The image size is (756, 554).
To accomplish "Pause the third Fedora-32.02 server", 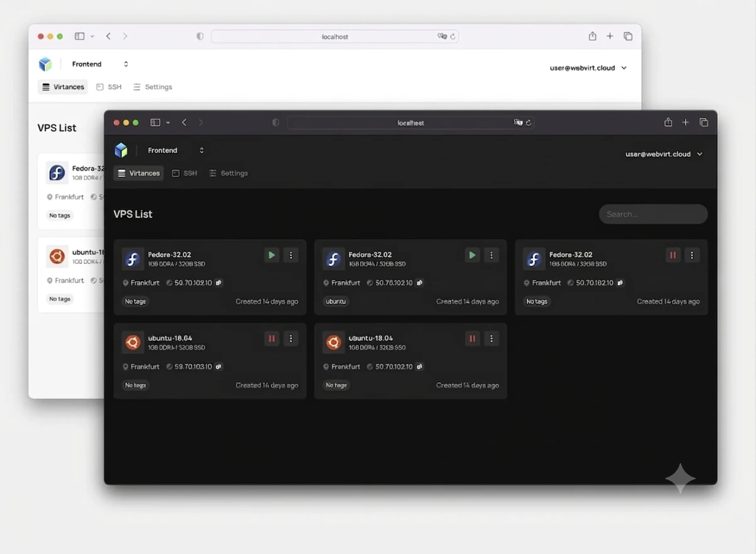I will point(673,255).
